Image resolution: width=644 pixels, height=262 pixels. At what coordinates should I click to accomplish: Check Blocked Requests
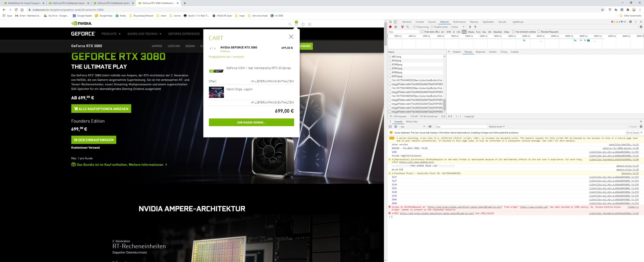(x=539, y=32)
